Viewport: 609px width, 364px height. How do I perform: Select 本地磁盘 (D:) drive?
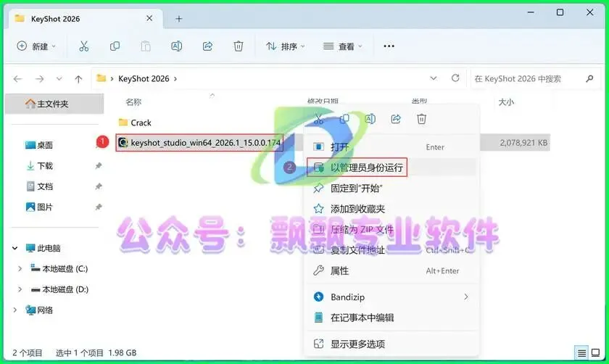click(x=59, y=289)
